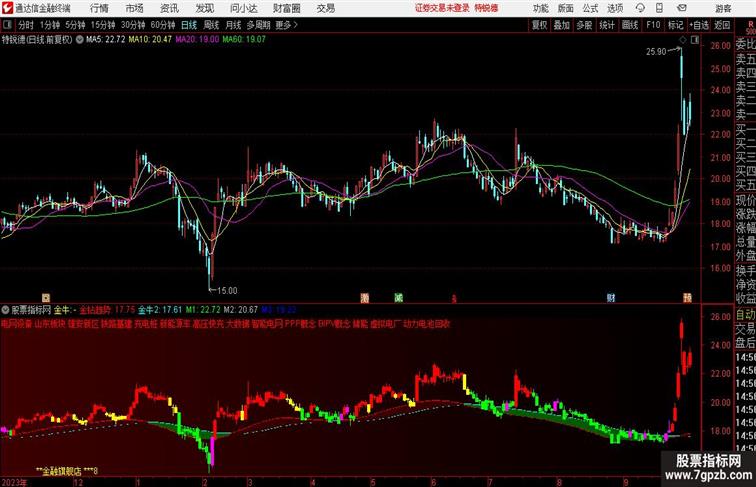Click the 叠加 overlay button
The image size is (756, 487).
coord(562,25)
